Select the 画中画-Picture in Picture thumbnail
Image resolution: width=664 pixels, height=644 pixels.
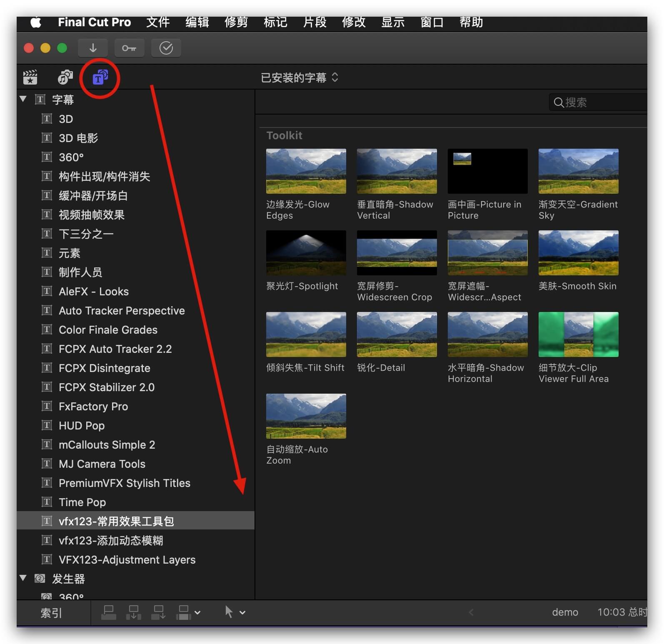[488, 171]
